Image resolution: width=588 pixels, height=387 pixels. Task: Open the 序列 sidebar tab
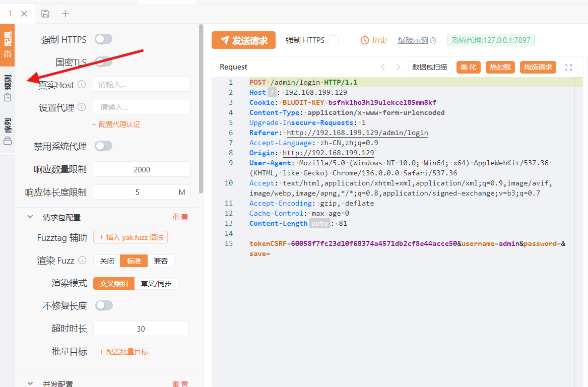coord(8,131)
